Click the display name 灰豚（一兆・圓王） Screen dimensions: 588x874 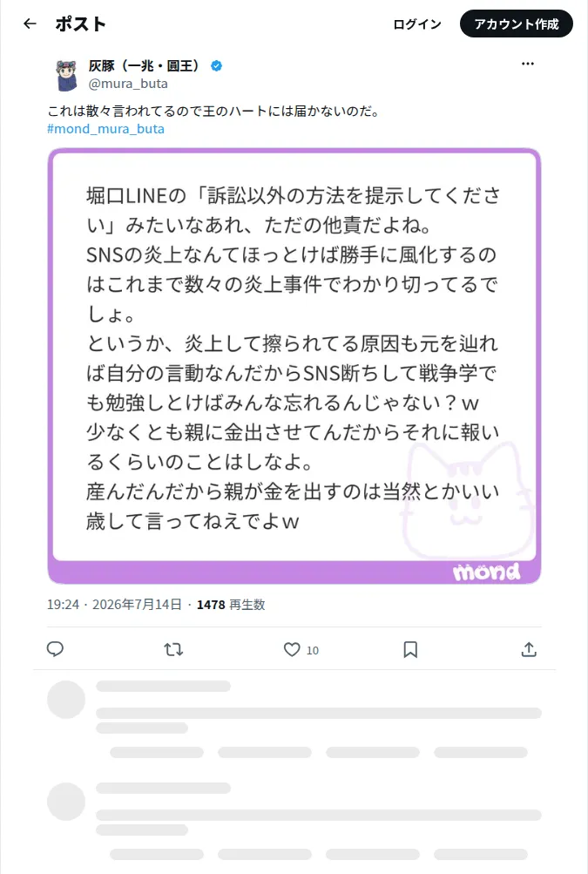point(144,65)
